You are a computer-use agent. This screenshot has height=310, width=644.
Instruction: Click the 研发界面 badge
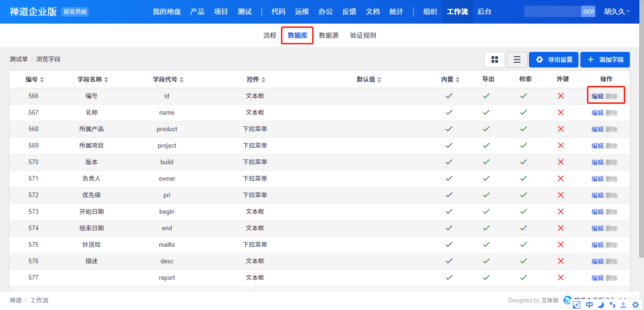click(75, 12)
